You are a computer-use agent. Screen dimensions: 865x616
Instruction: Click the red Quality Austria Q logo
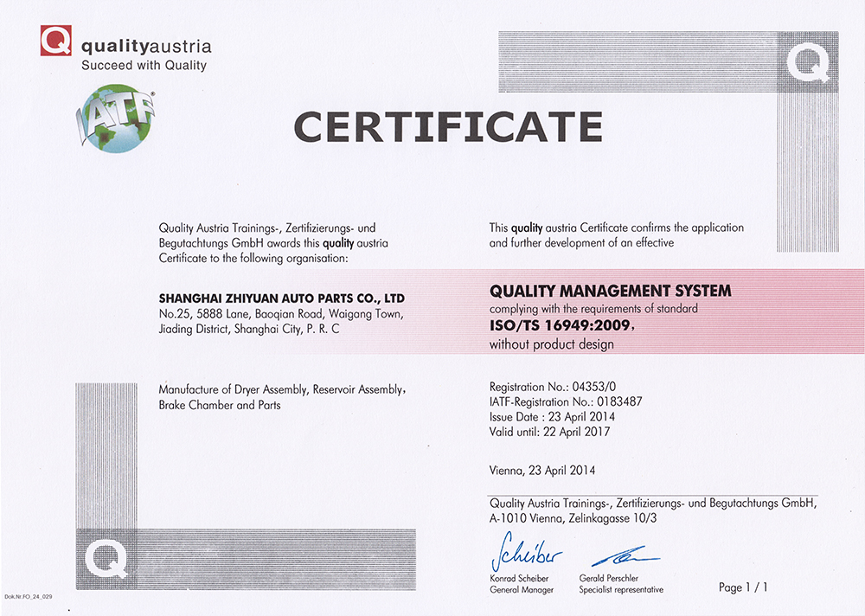[x=57, y=42]
